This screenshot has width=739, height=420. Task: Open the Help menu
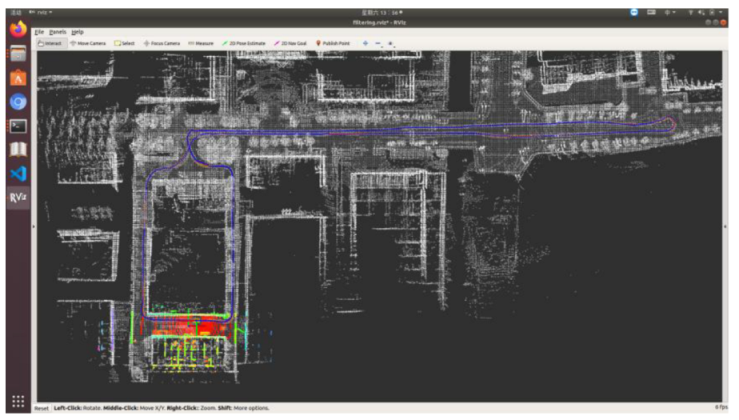pos(77,32)
